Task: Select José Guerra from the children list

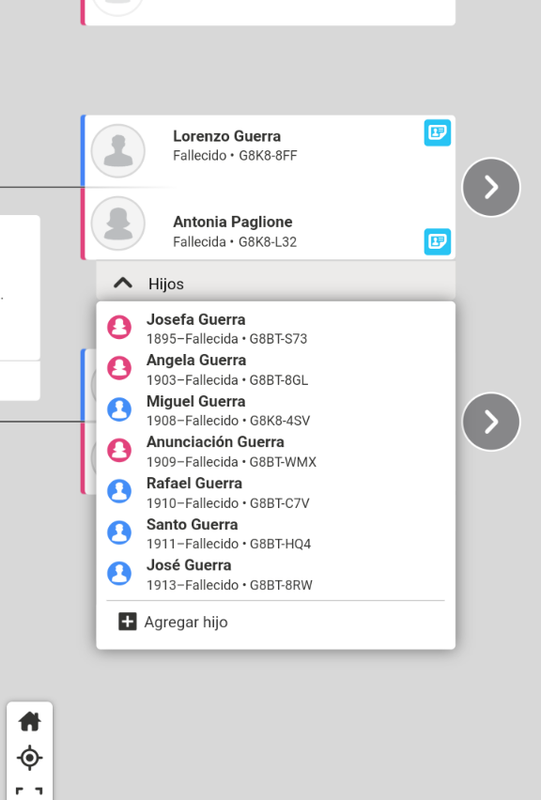Action: point(189,565)
